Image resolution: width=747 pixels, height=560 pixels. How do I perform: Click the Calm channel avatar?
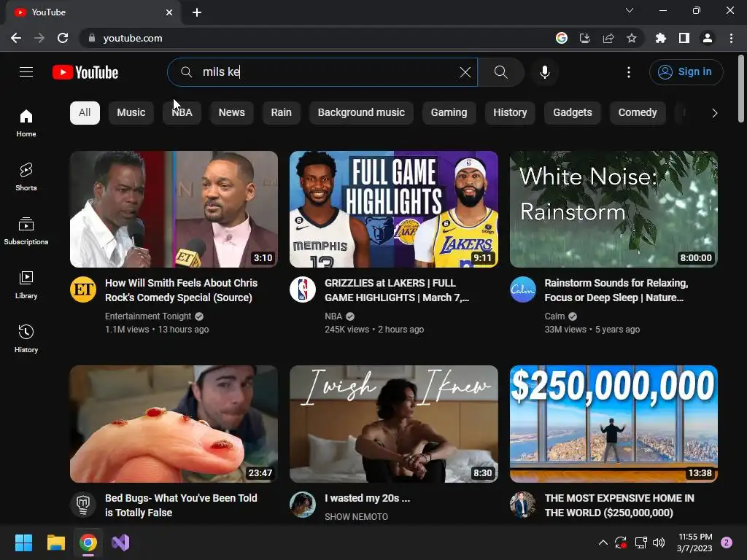pos(523,289)
